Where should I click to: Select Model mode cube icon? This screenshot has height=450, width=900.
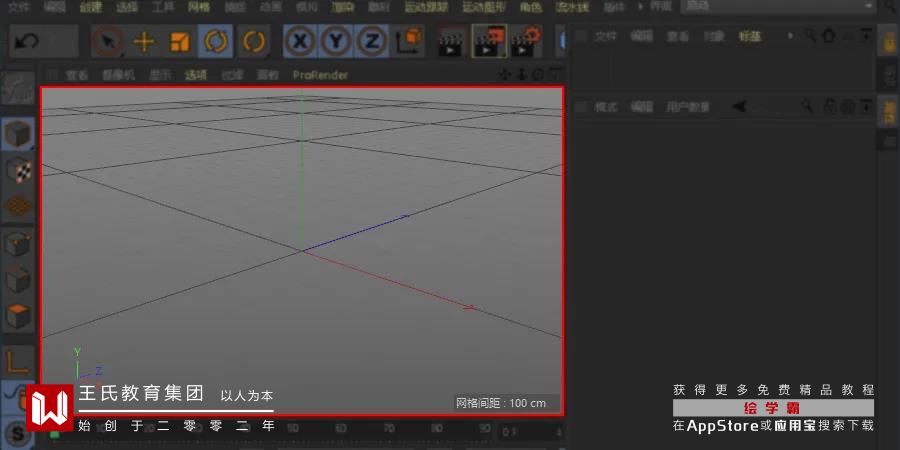pyautogui.click(x=19, y=134)
